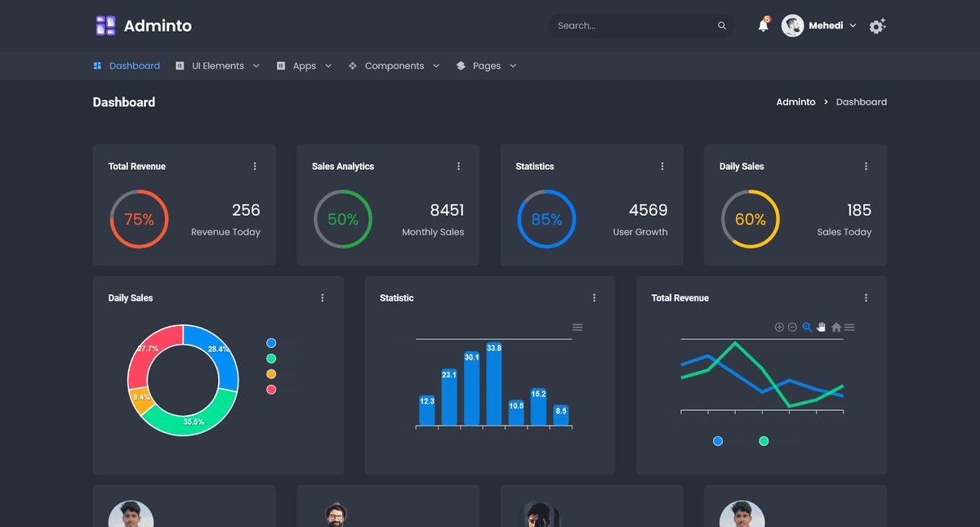Hide the red series in Daily Sales legend
Viewport: 980px width, 527px height.
click(x=270, y=389)
